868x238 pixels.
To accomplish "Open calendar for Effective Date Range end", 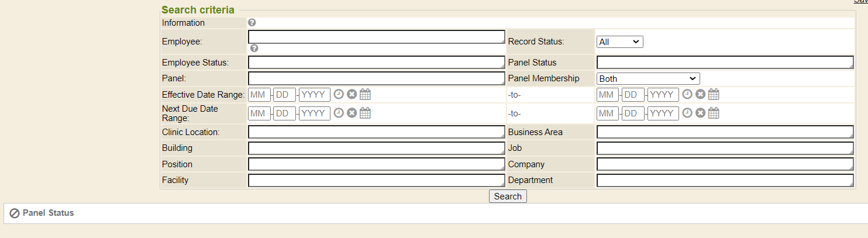I will tap(714, 95).
